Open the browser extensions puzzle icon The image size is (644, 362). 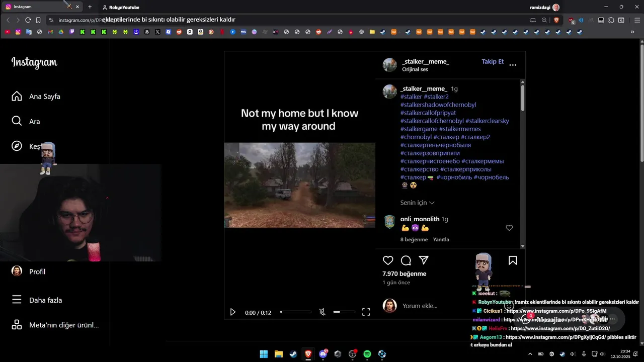click(x=611, y=20)
